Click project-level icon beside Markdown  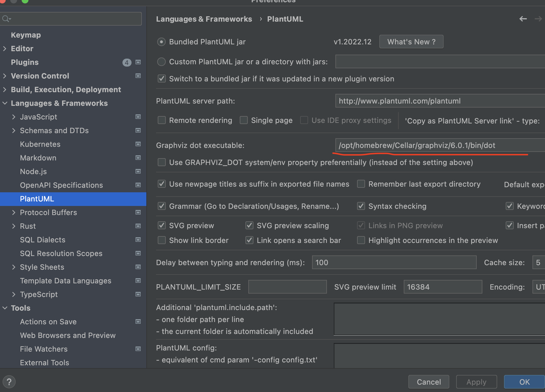[x=138, y=158]
